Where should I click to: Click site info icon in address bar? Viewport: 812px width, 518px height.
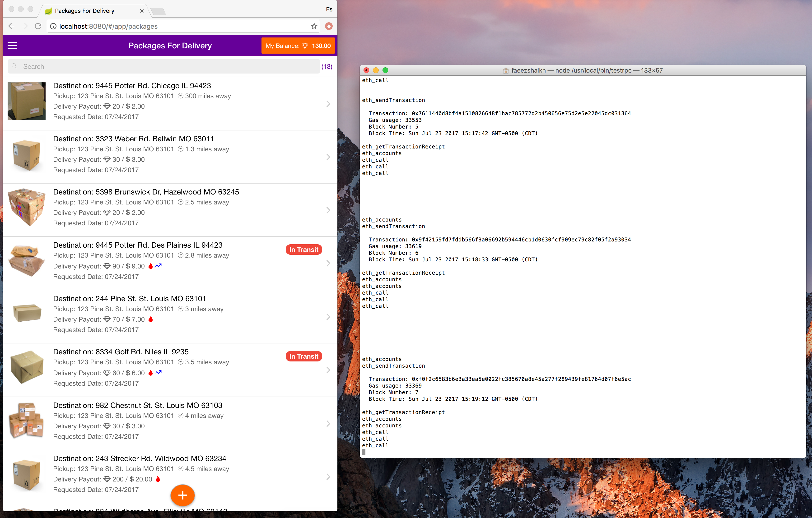(x=53, y=26)
